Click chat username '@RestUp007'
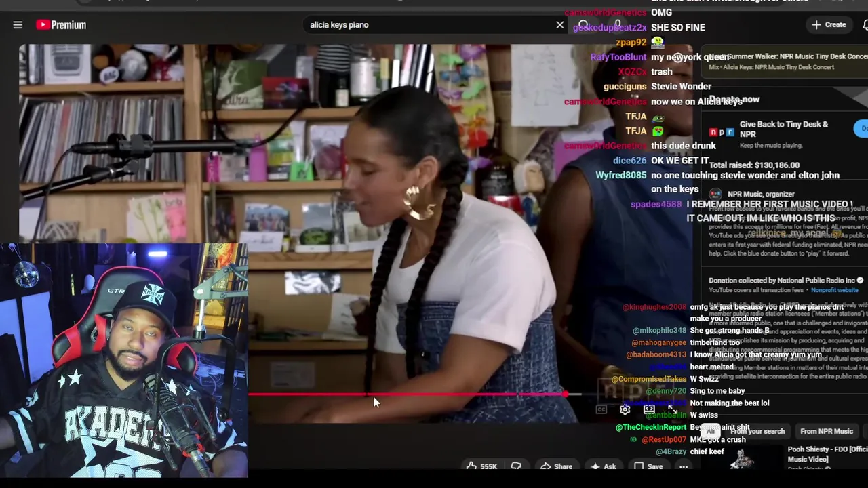 (x=664, y=440)
